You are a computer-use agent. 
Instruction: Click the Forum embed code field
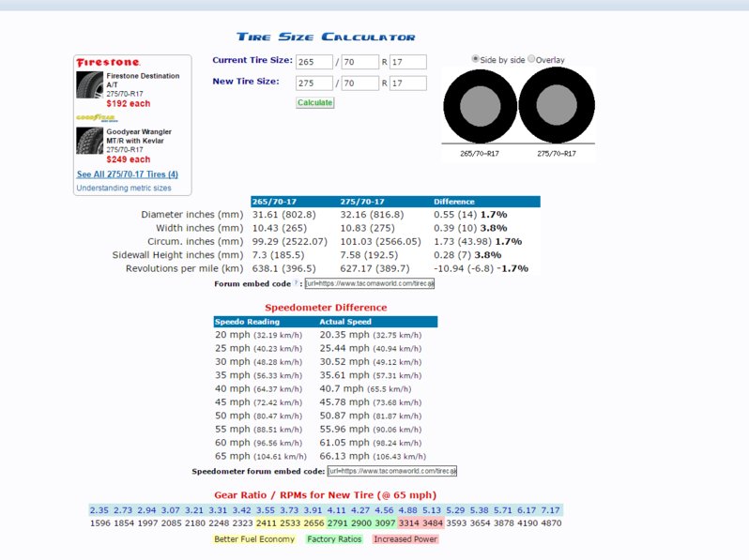pyautogui.click(x=370, y=283)
